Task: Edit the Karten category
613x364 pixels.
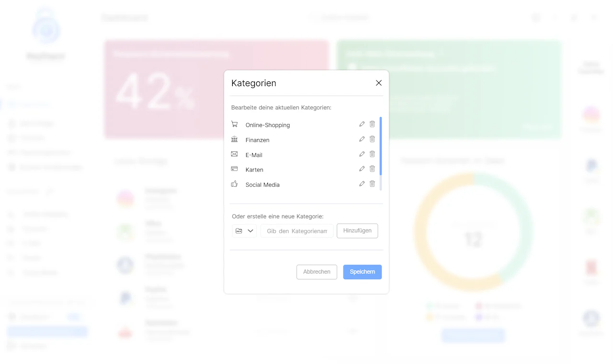Action: [x=362, y=169]
